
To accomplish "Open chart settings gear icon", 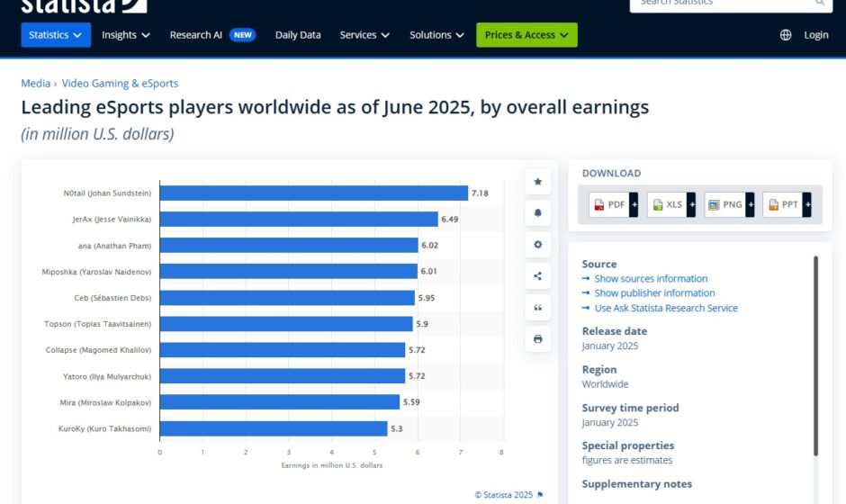I will click(x=537, y=245).
